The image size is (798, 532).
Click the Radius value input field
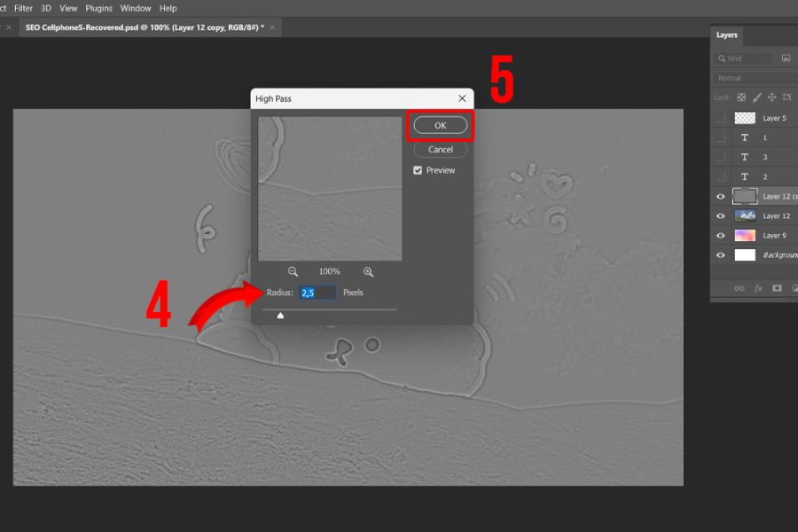coord(317,293)
